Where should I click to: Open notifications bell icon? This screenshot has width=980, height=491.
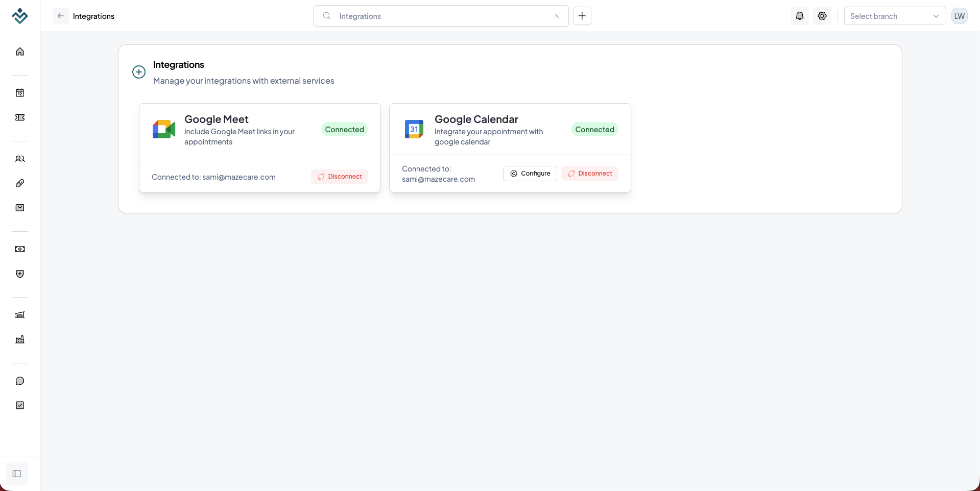[x=800, y=16]
